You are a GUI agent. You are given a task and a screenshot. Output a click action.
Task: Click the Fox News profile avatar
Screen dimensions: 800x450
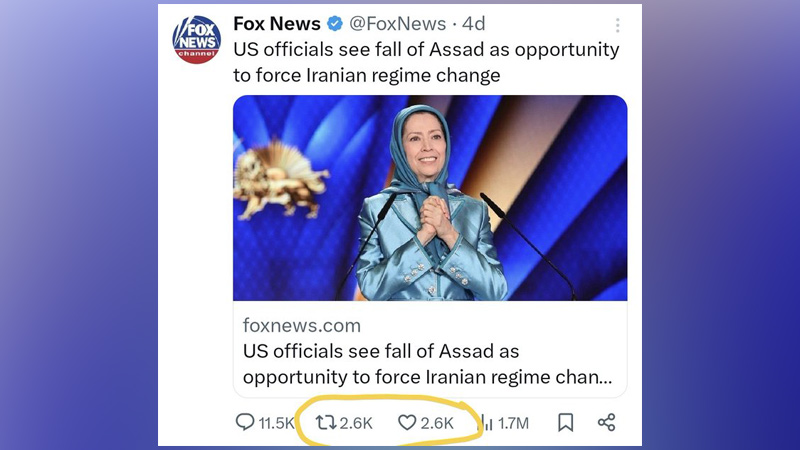coord(196,40)
